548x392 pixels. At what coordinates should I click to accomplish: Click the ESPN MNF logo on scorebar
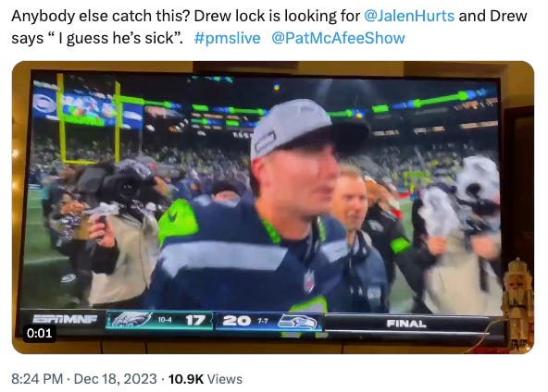pyautogui.click(x=65, y=319)
